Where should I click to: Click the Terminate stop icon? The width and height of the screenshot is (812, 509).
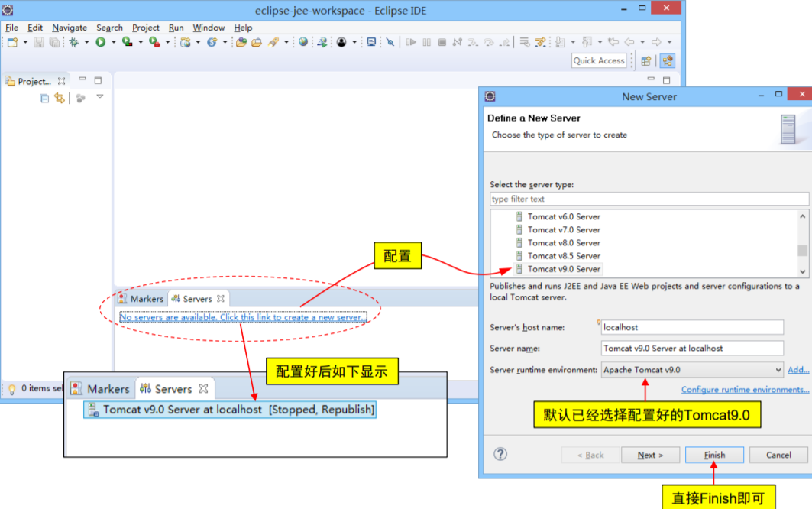pyautogui.click(x=442, y=43)
